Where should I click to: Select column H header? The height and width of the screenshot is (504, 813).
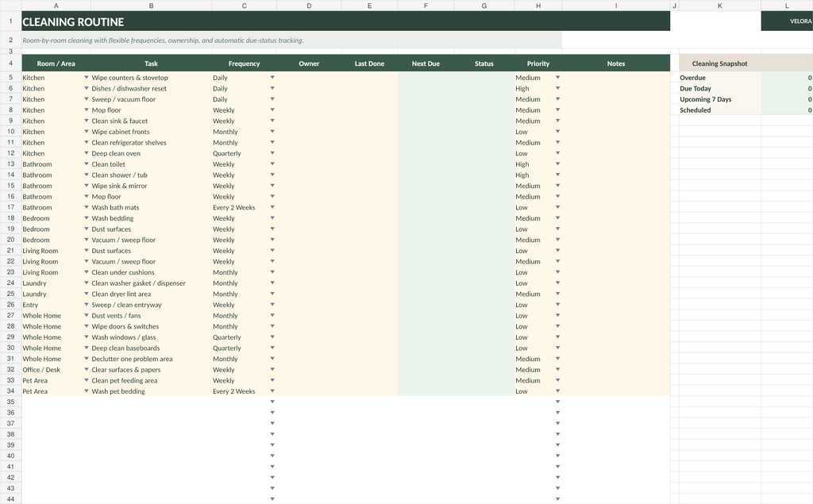(538, 6)
